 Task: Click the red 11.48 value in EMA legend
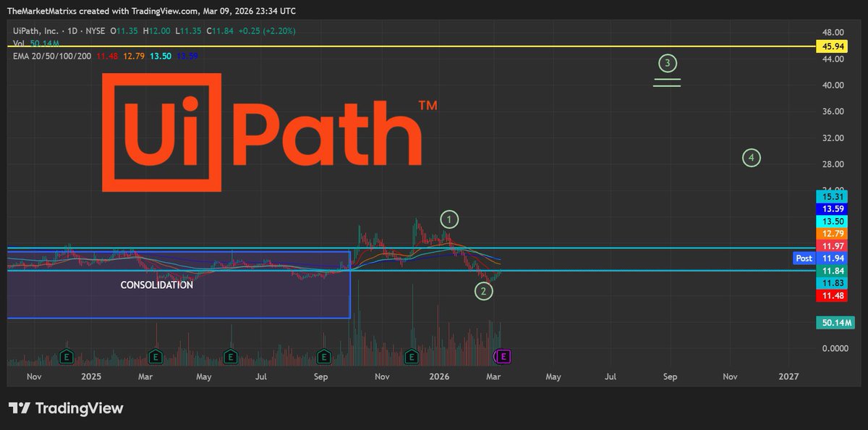click(107, 56)
